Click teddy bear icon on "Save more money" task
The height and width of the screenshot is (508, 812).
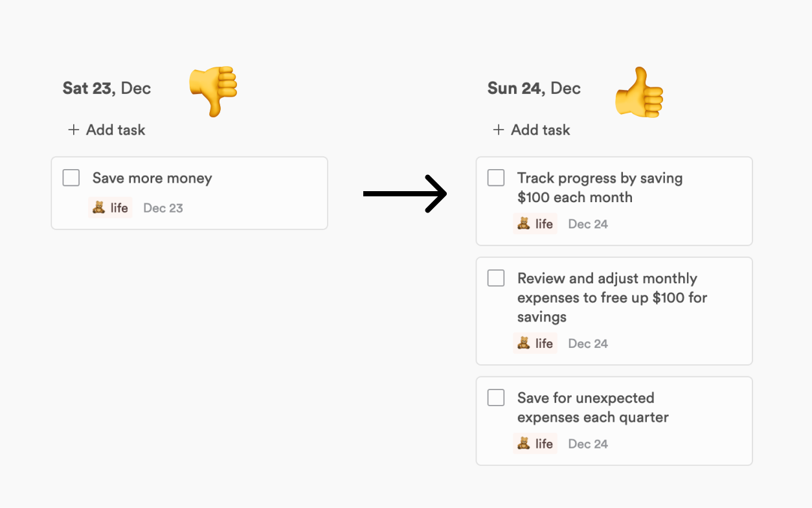tap(98, 207)
